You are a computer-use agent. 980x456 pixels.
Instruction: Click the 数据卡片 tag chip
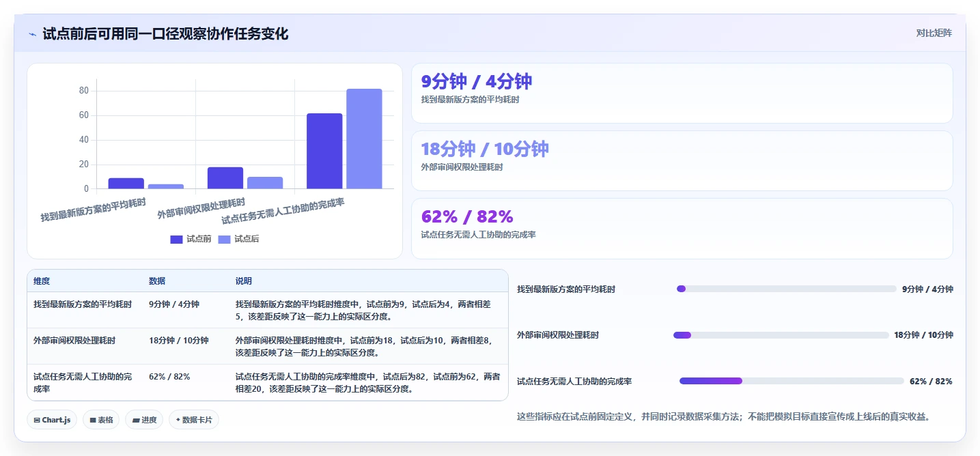tap(194, 420)
